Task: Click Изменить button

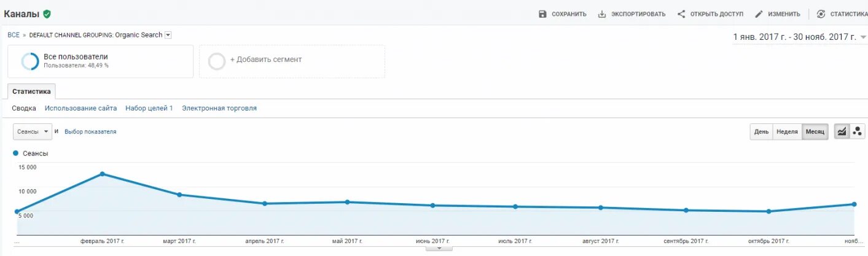Action: [777, 14]
